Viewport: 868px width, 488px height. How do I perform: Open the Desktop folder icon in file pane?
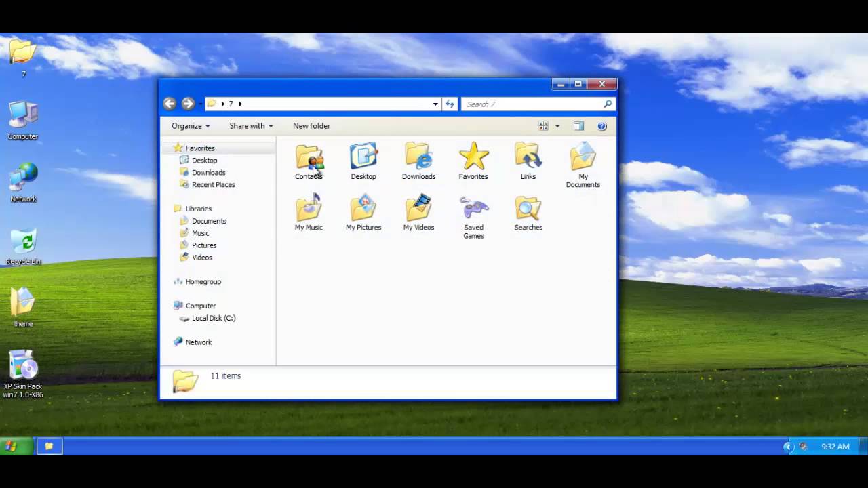[x=363, y=162]
